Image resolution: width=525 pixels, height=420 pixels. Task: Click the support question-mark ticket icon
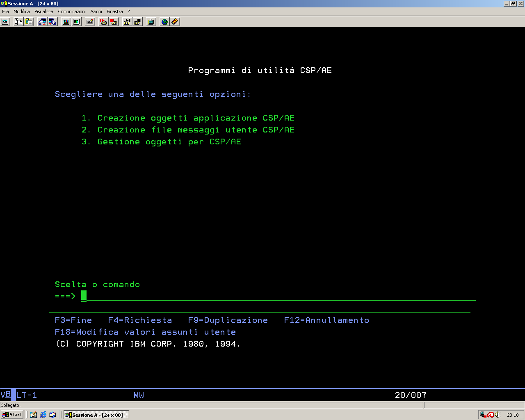click(x=175, y=22)
